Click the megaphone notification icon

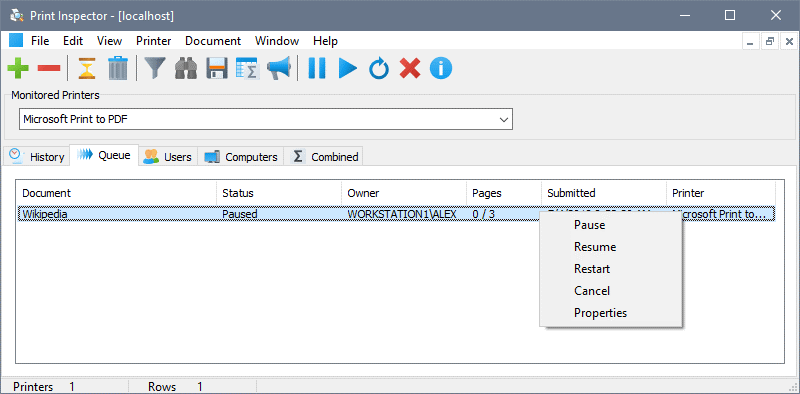point(279,68)
